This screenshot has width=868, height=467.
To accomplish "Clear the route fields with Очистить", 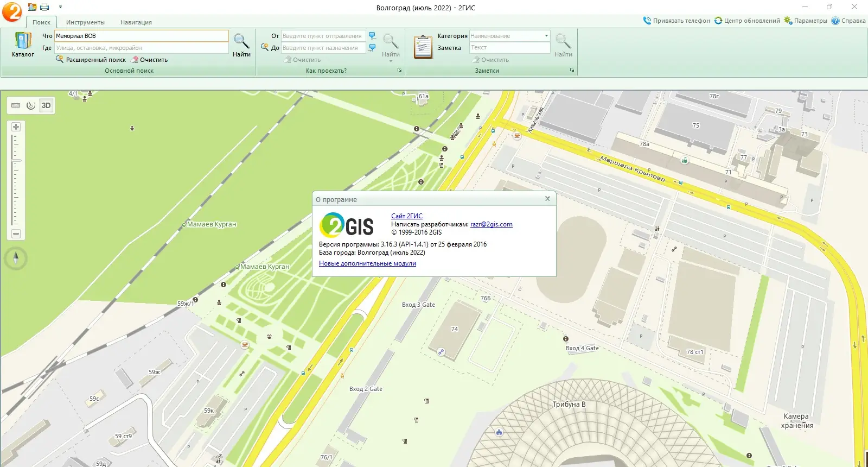I will 302,60.
